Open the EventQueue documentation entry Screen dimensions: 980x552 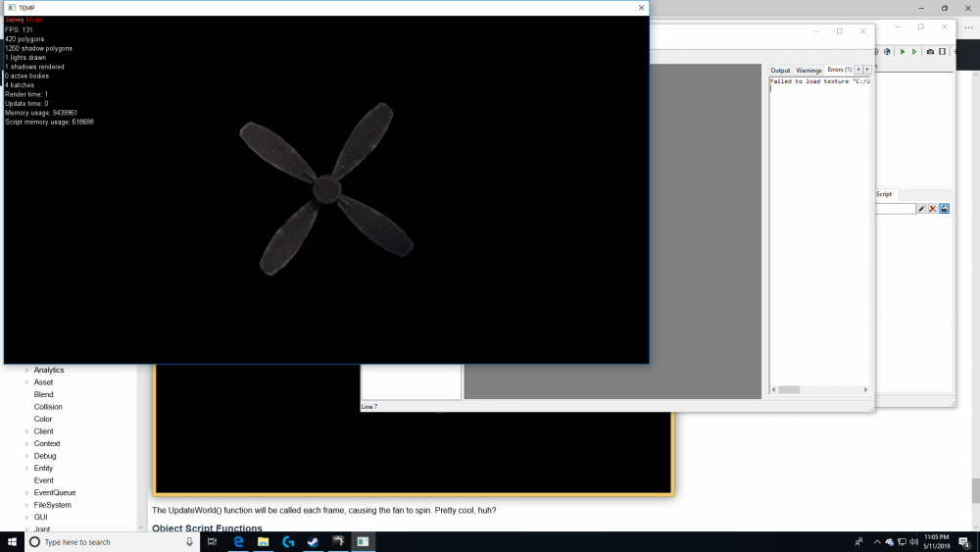coord(55,492)
